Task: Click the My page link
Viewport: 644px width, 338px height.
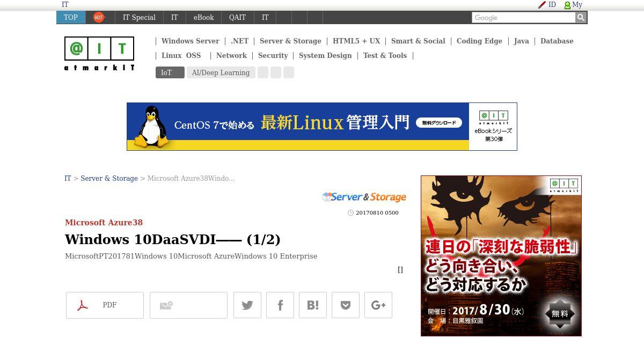Action: pos(577,5)
